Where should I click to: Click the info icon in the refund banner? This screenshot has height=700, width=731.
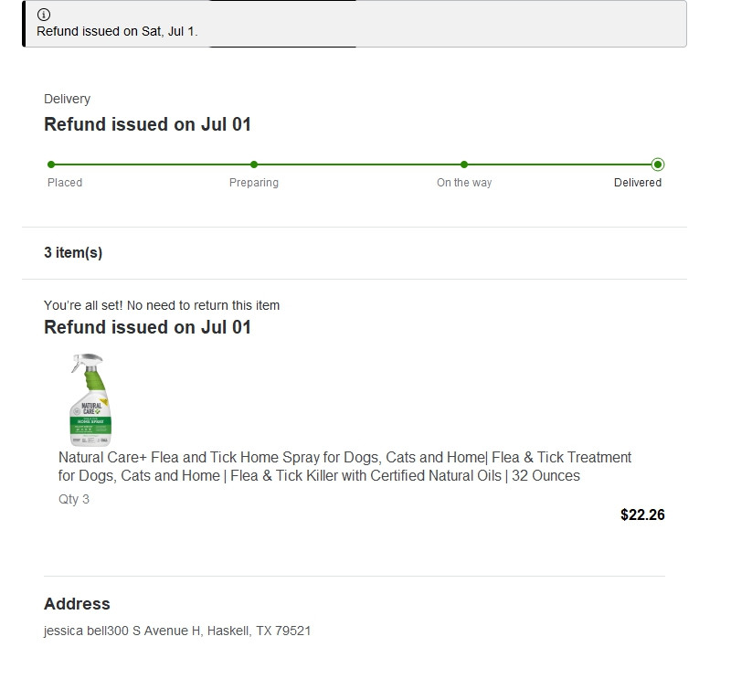click(x=44, y=15)
